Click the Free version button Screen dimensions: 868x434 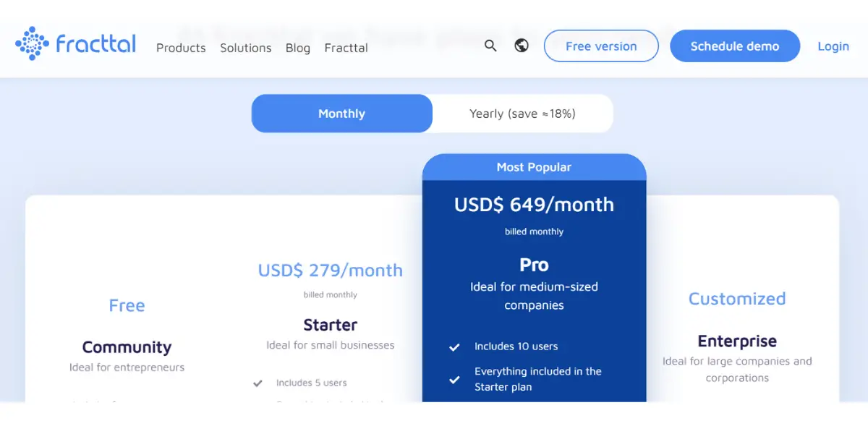click(x=601, y=46)
